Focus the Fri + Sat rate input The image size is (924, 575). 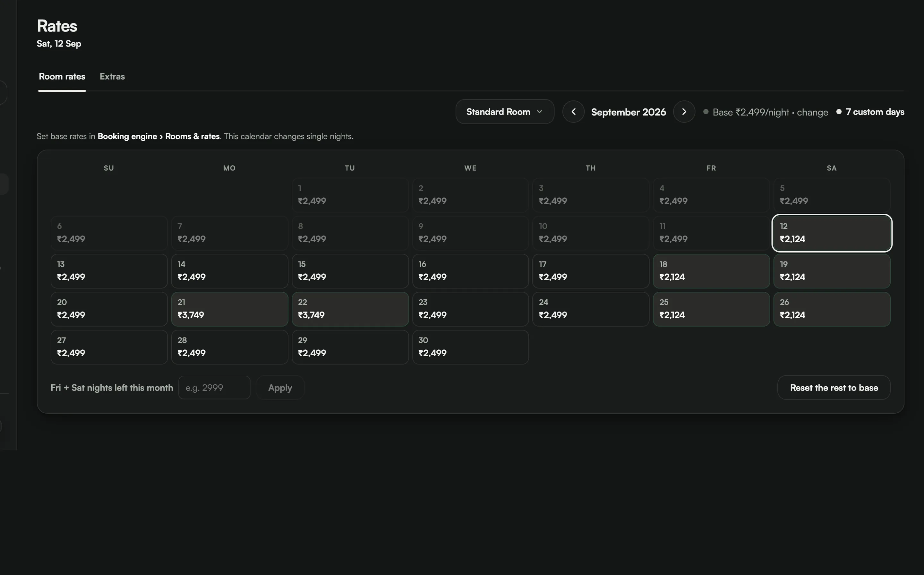(x=214, y=388)
